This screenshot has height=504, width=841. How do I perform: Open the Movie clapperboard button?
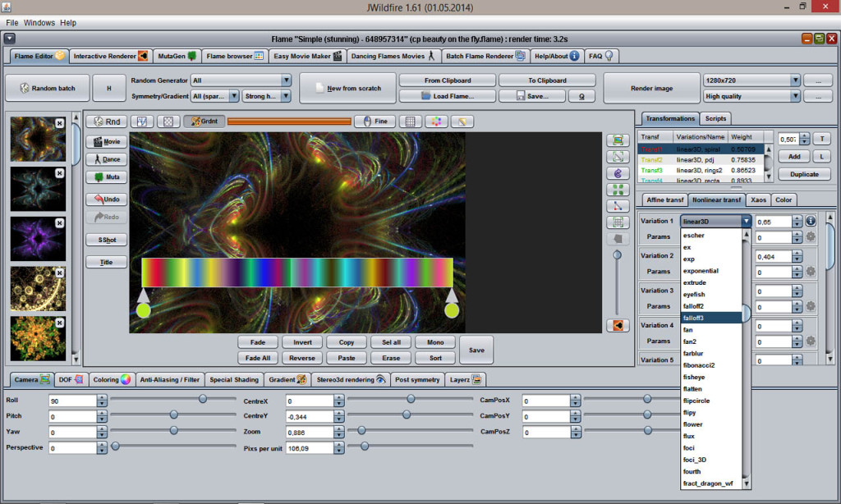106,141
